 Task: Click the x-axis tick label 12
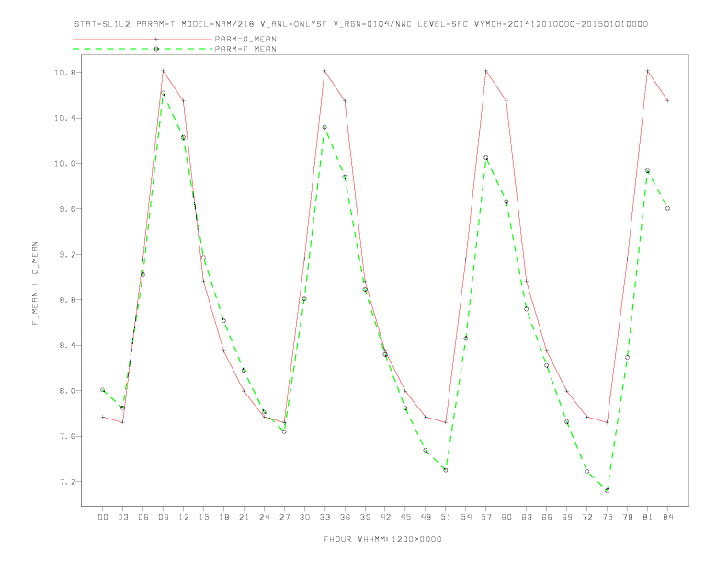coord(184,517)
